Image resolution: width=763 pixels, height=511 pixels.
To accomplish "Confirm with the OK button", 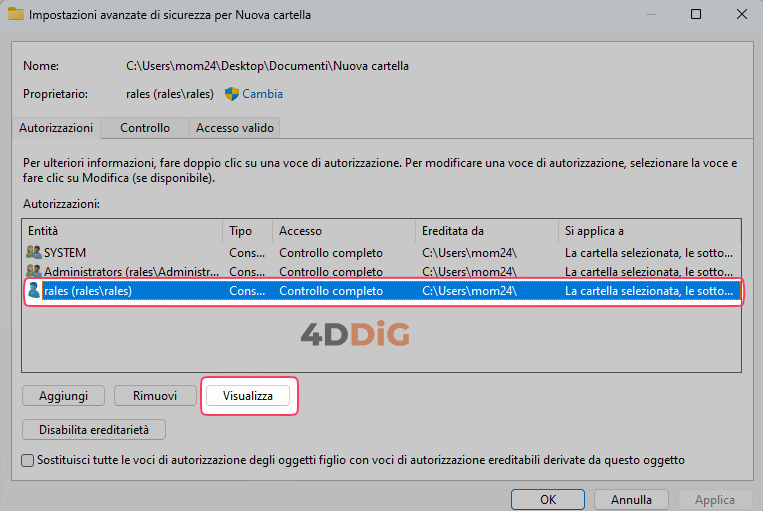I will point(548,500).
